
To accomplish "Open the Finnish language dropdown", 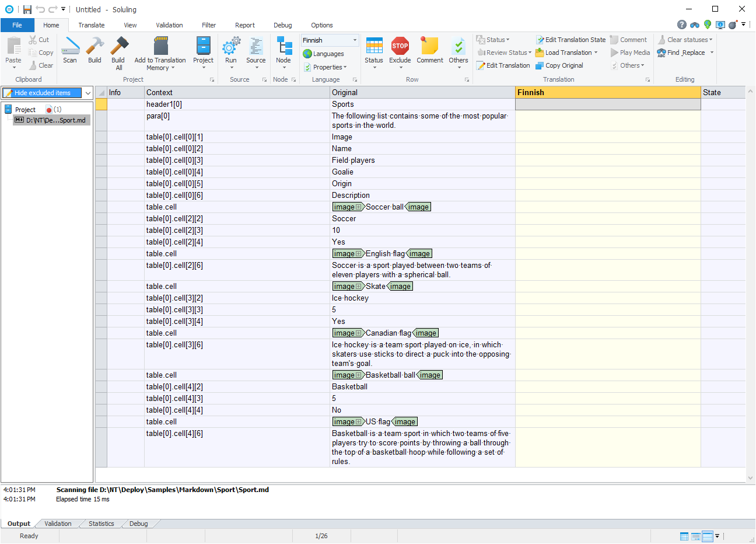I will (355, 40).
